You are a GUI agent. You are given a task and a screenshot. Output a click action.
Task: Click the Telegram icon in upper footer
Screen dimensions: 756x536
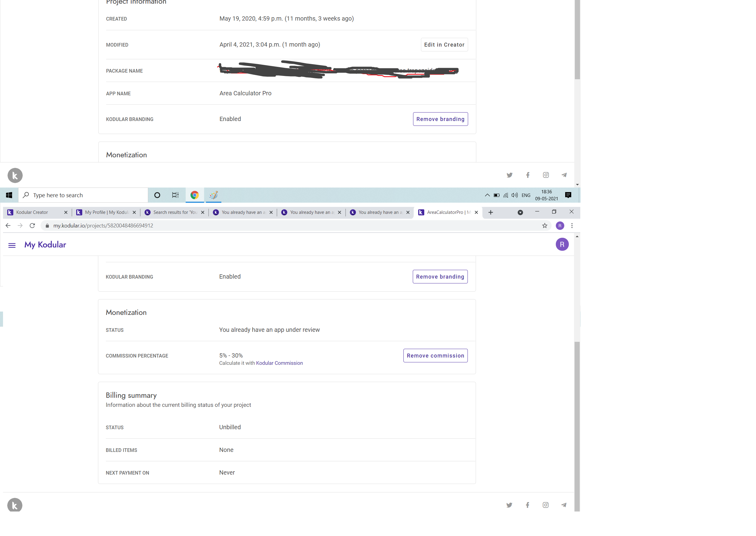[564, 175]
